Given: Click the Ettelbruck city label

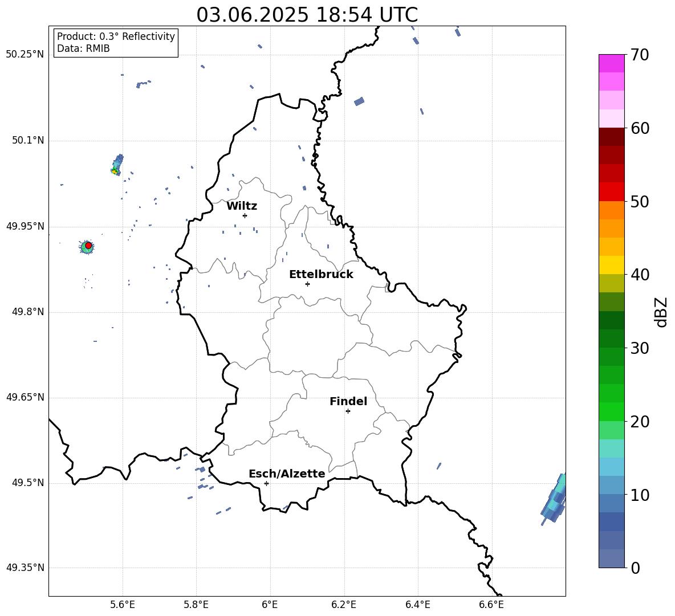Looking at the screenshot, I should tap(321, 275).
